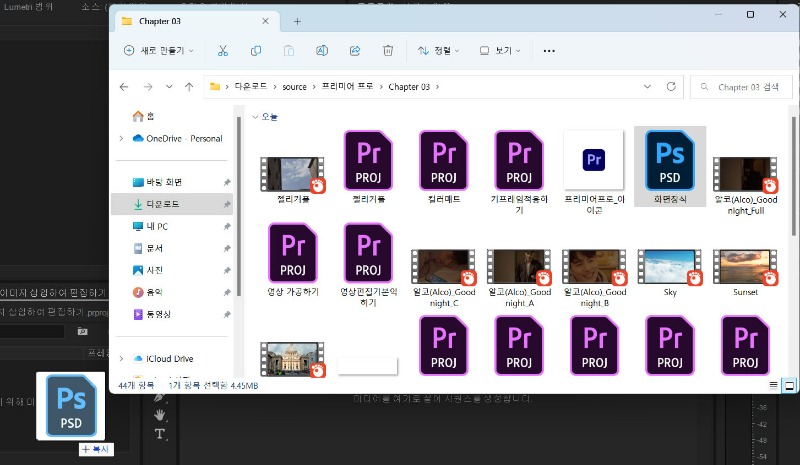Open the three-dot more options menu
Screen dimensions: 800x465
coord(549,51)
